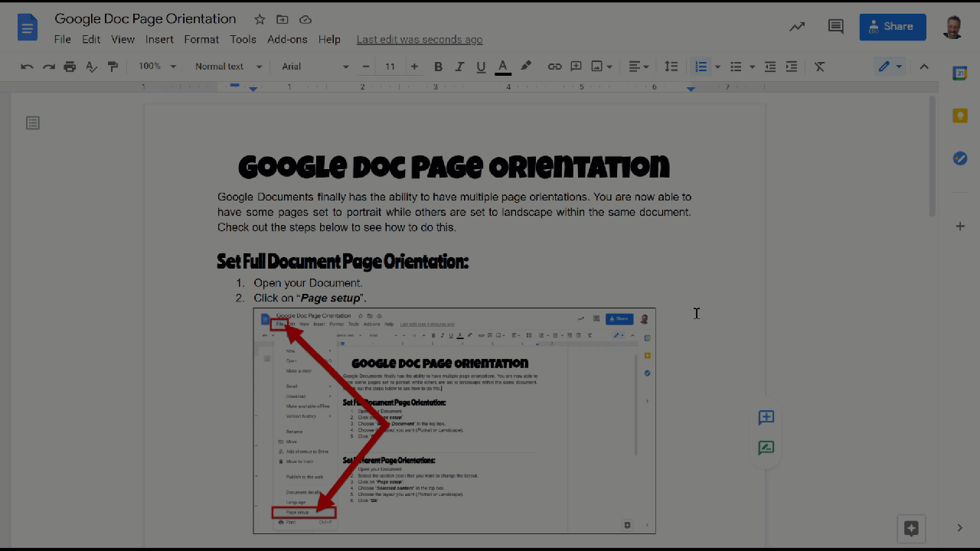Click the Google account avatar
Image resolution: width=980 pixels, height=551 pixels.
click(953, 27)
